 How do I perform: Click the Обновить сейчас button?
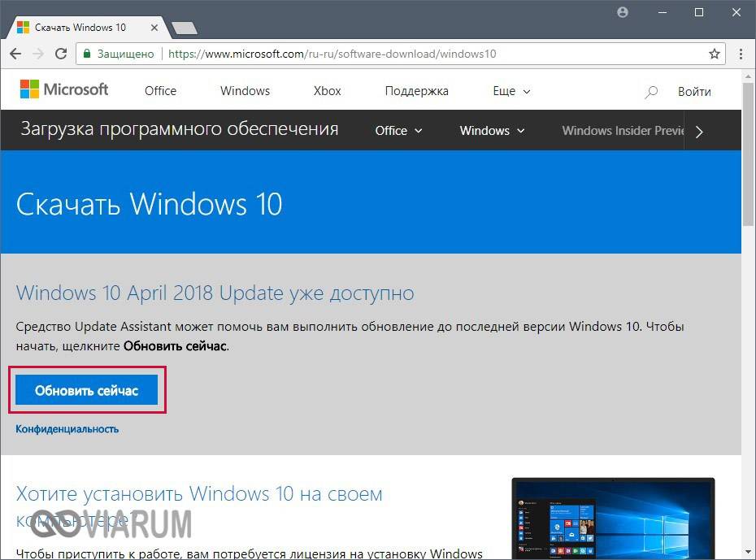87,390
